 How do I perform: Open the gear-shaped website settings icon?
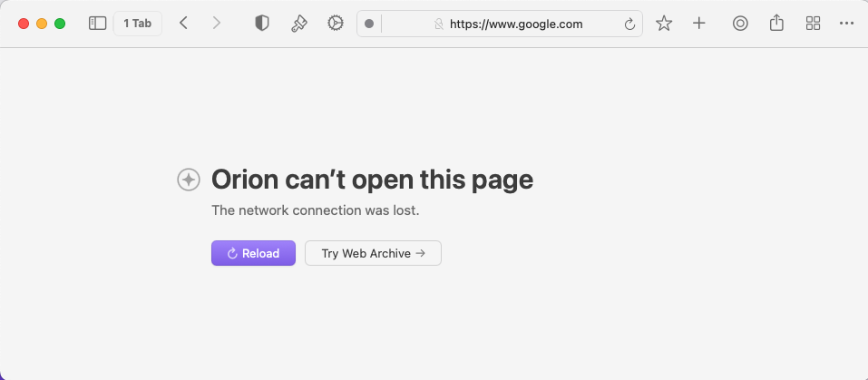(x=336, y=24)
